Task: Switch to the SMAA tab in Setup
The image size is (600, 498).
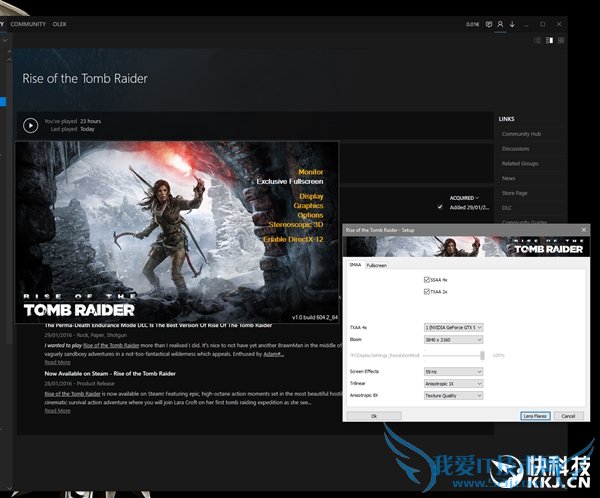Action: tap(355, 265)
